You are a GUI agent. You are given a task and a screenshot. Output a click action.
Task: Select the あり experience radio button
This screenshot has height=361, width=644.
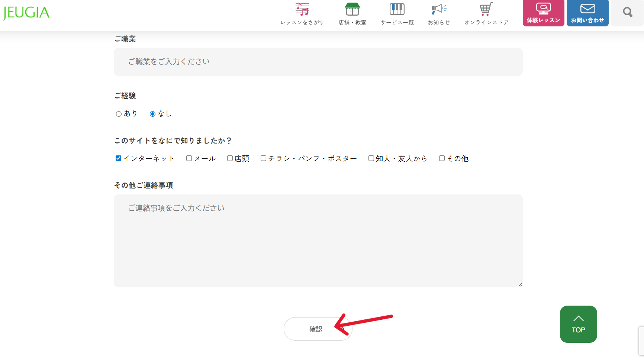(x=119, y=114)
